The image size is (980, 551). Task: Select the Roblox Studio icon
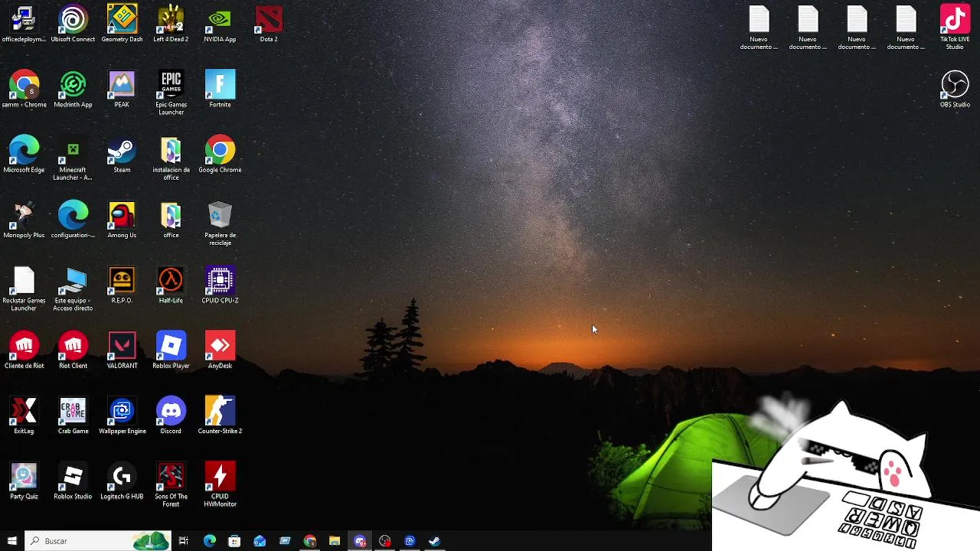[73, 481]
